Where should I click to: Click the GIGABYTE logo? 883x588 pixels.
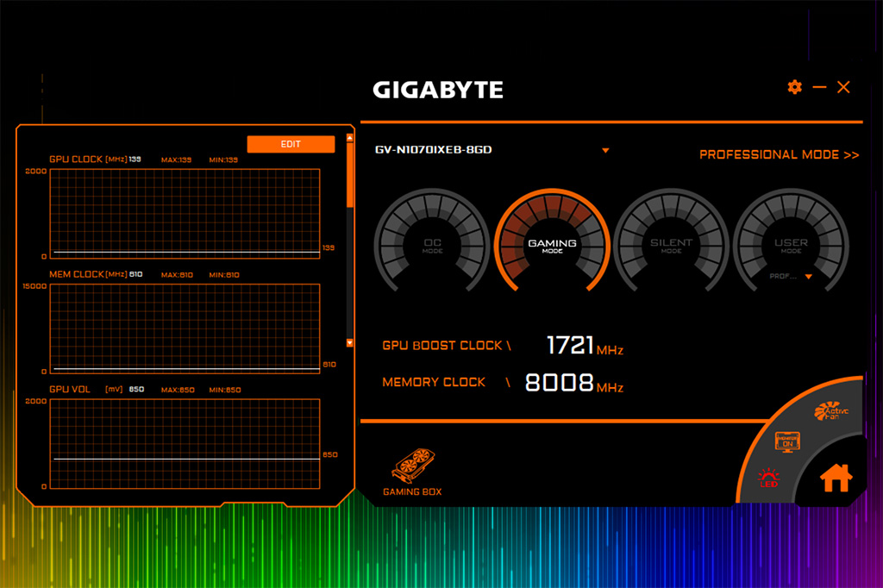point(438,90)
